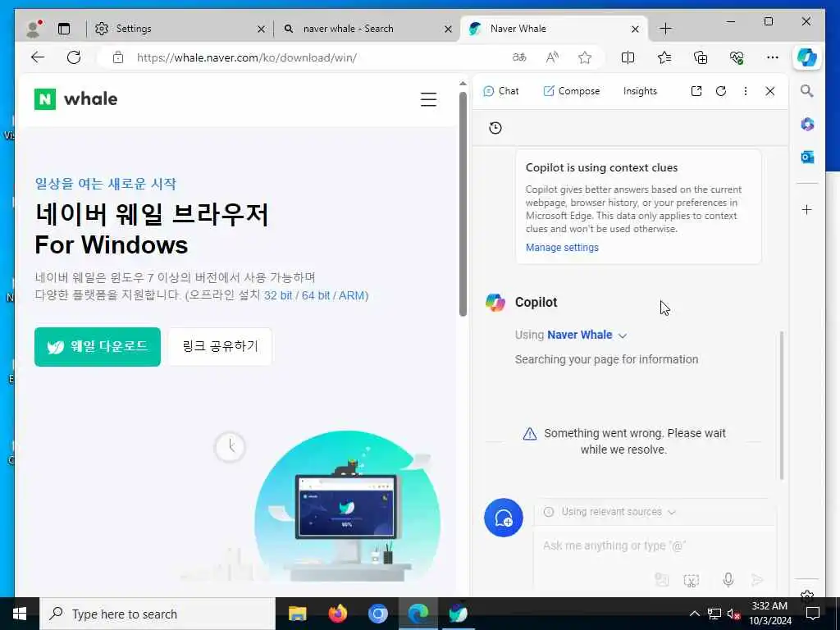
Task: Toggle the Copilot sidebar button
Action: coord(806,57)
